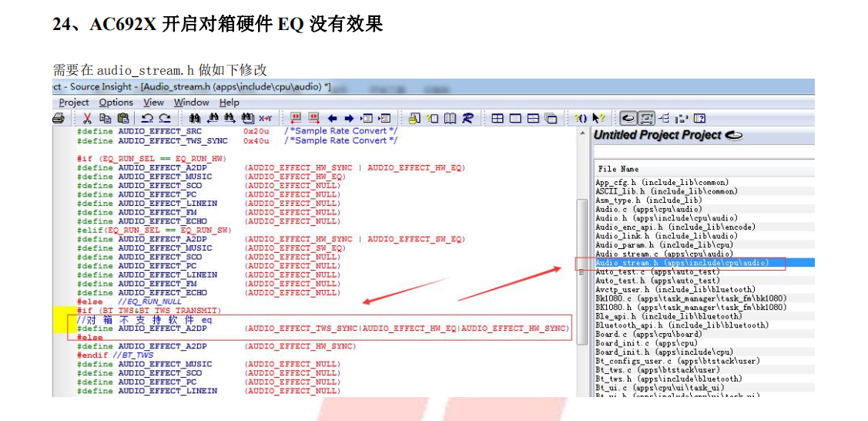
Task: Toggle the Project Window button
Action: [x=628, y=118]
